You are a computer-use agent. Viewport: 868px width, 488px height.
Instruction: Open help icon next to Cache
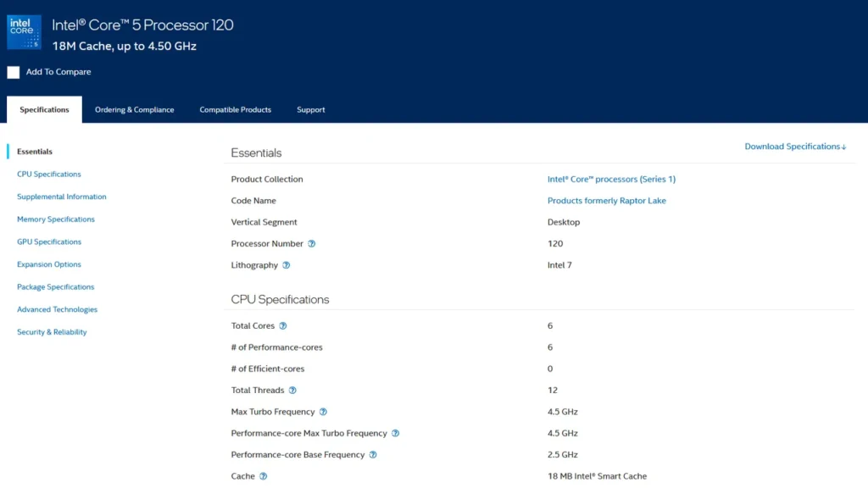(264, 476)
